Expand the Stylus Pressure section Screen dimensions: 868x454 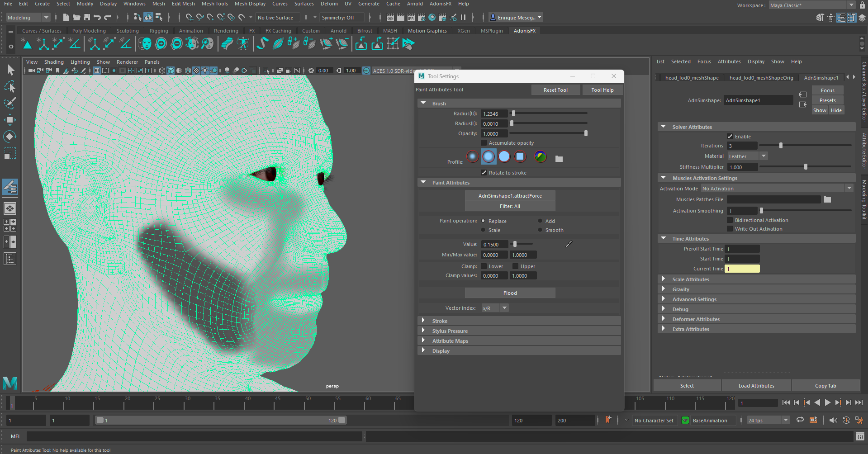tap(519, 331)
